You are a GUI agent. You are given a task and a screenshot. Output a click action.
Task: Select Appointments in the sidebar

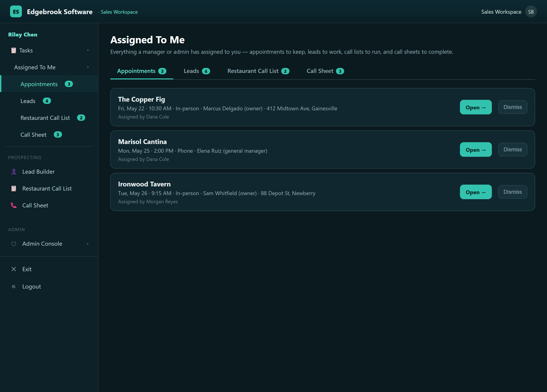tap(49, 84)
